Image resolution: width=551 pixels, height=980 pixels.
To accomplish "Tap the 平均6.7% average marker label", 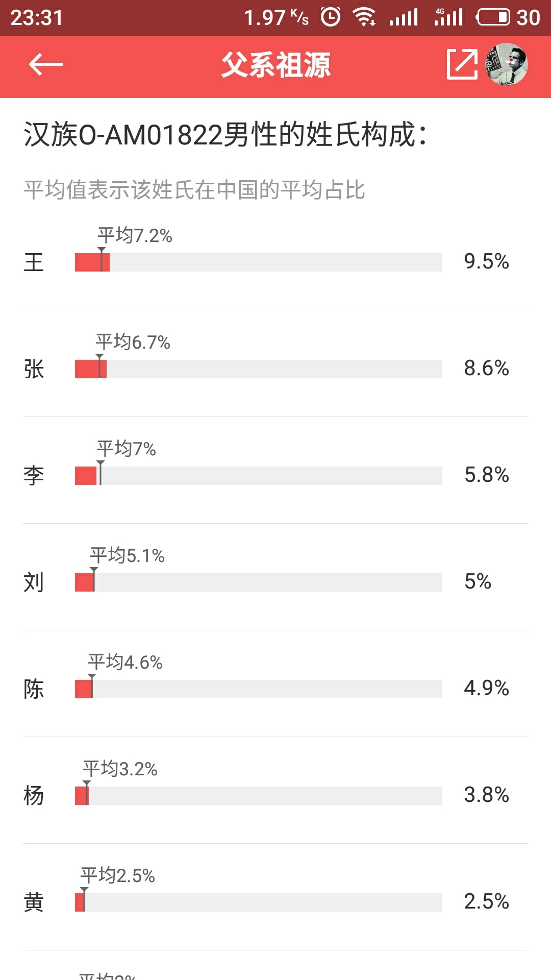I will (133, 342).
